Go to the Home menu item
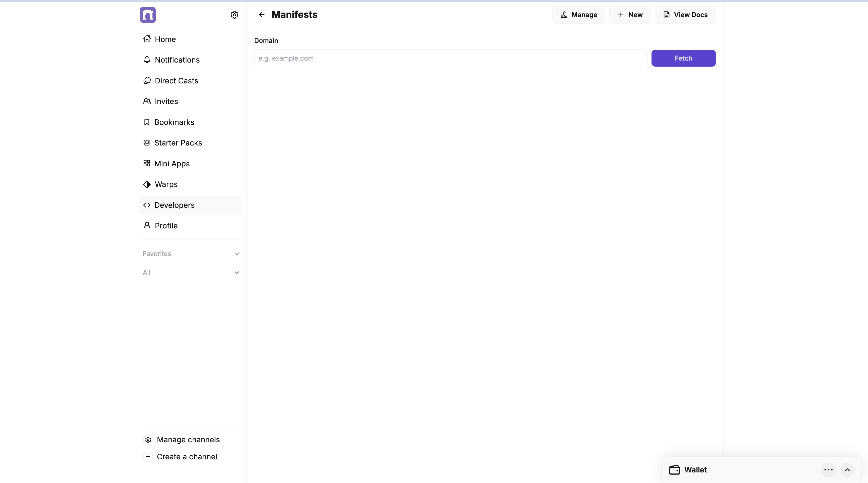The height and width of the screenshot is (483, 868). (165, 39)
